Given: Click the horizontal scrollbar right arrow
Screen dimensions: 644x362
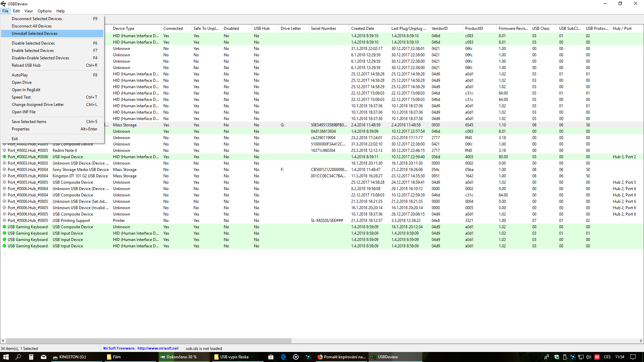Looking at the screenshot, I should coord(641,341).
